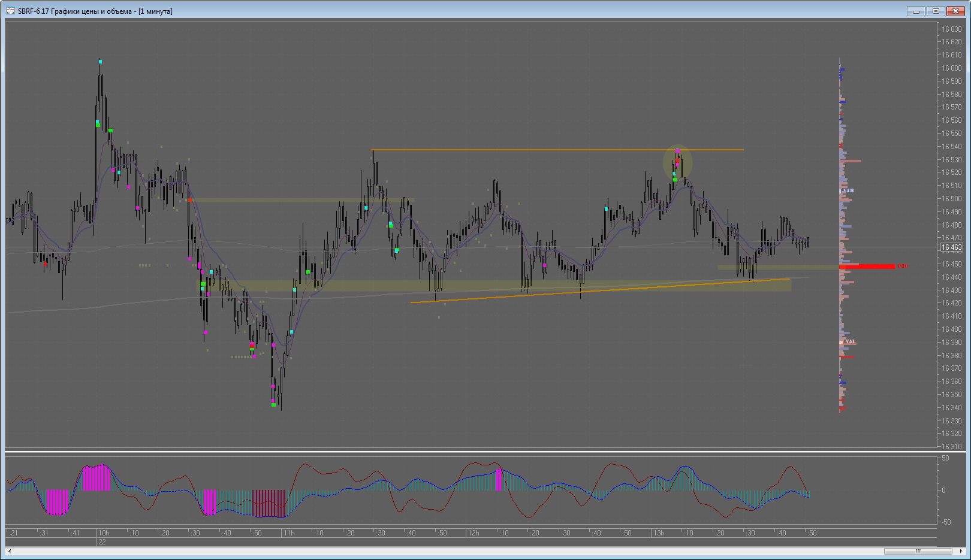The image size is (971, 560).
Task: Click the oscillator scale label 50
Action: [945, 458]
